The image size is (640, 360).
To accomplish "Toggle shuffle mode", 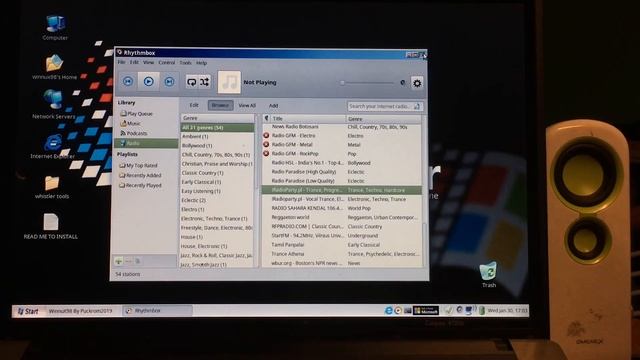I will pos(204,82).
